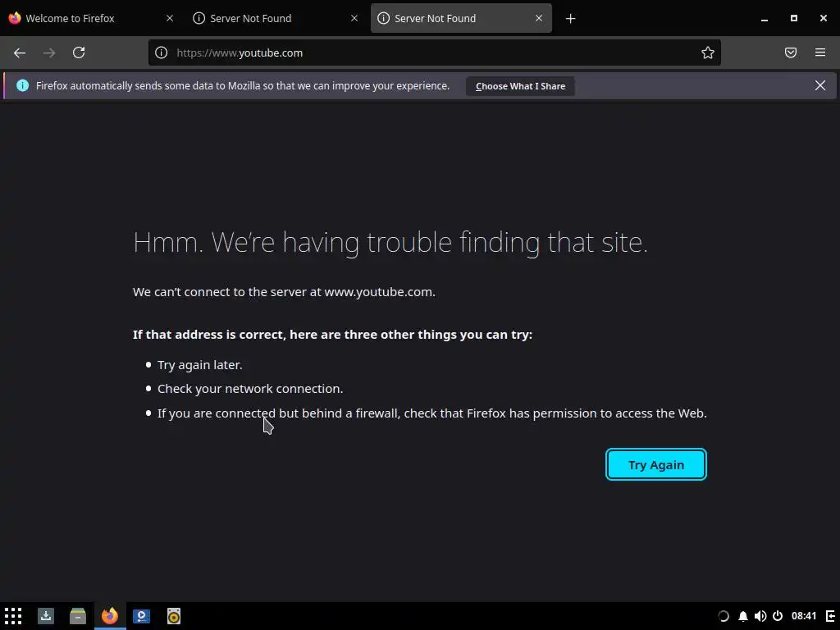Viewport: 840px width, 630px height.
Task: Open a new tab with plus button
Action: click(x=571, y=19)
